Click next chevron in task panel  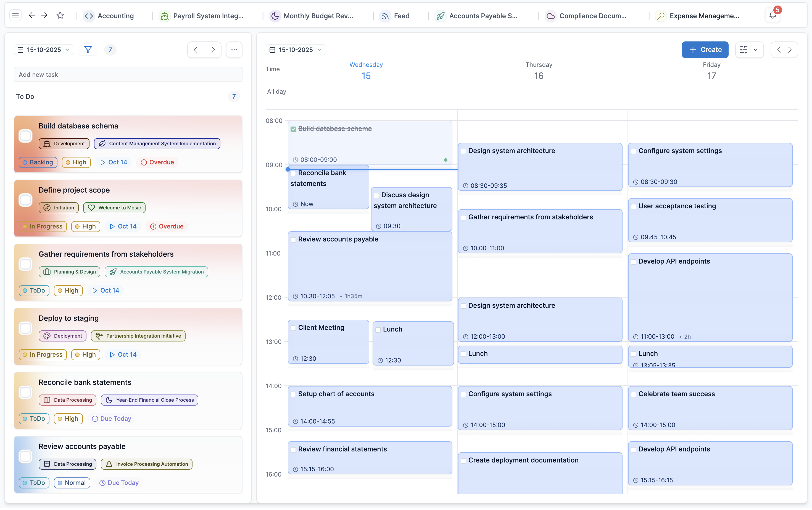pos(213,50)
